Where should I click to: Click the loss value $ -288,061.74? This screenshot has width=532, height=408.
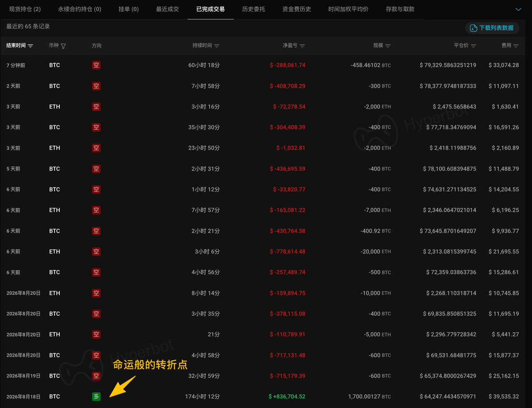click(288, 65)
